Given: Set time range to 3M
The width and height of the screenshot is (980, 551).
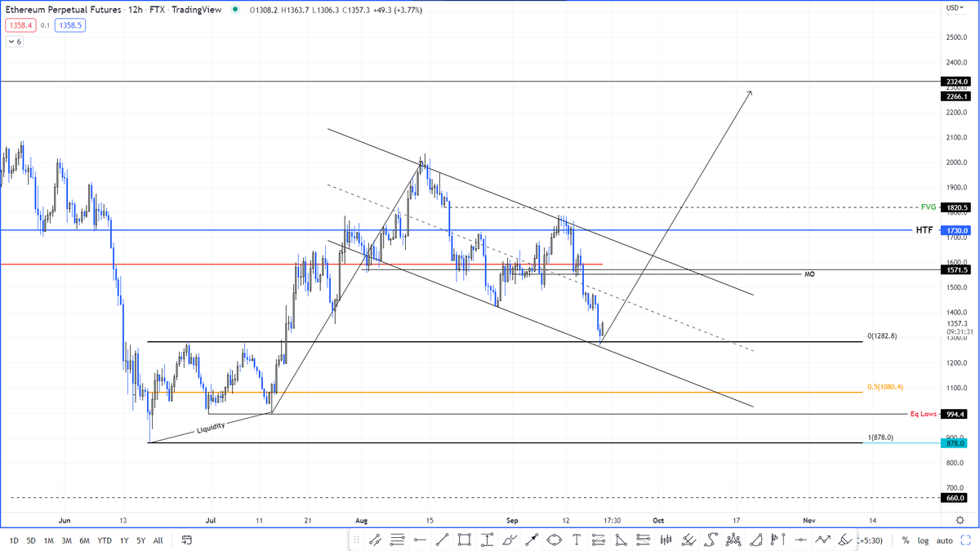Looking at the screenshot, I should pos(67,540).
